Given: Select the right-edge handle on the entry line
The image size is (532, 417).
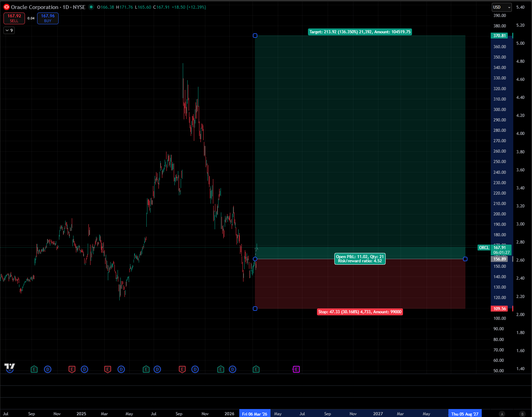Looking at the screenshot, I should [x=465, y=259].
